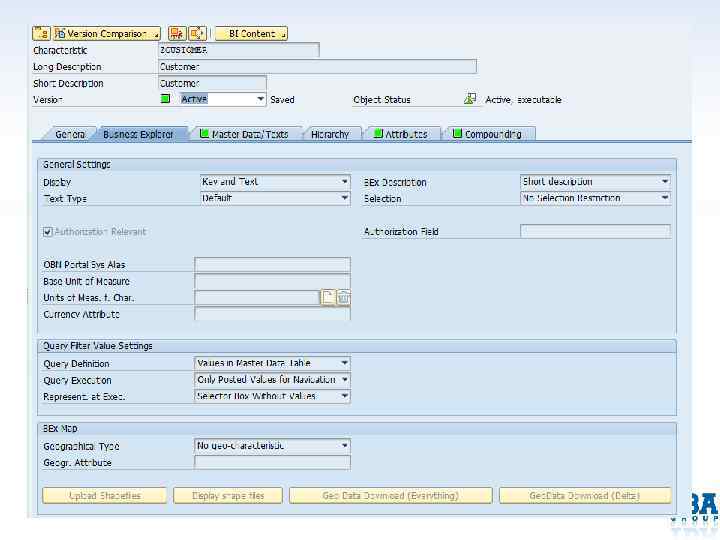Toggle the Authorization Relevant checkbox
720x540 pixels.
(48, 232)
